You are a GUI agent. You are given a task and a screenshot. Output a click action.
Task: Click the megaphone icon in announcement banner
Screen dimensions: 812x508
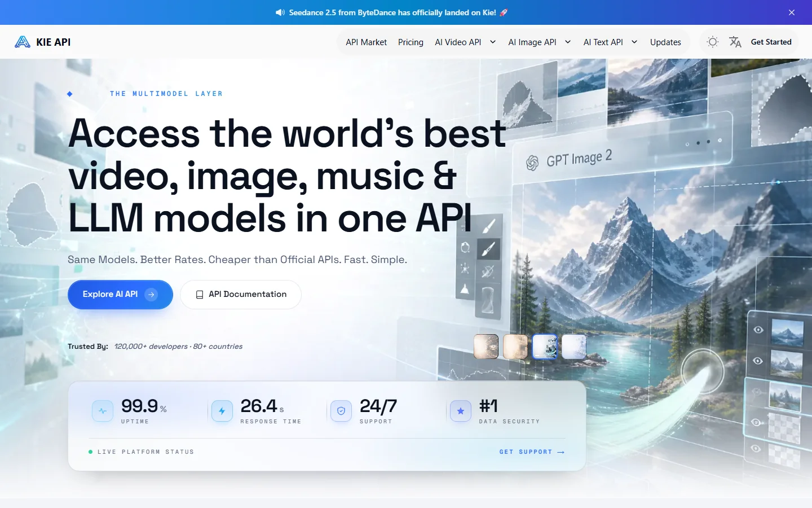click(x=280, y=12)
